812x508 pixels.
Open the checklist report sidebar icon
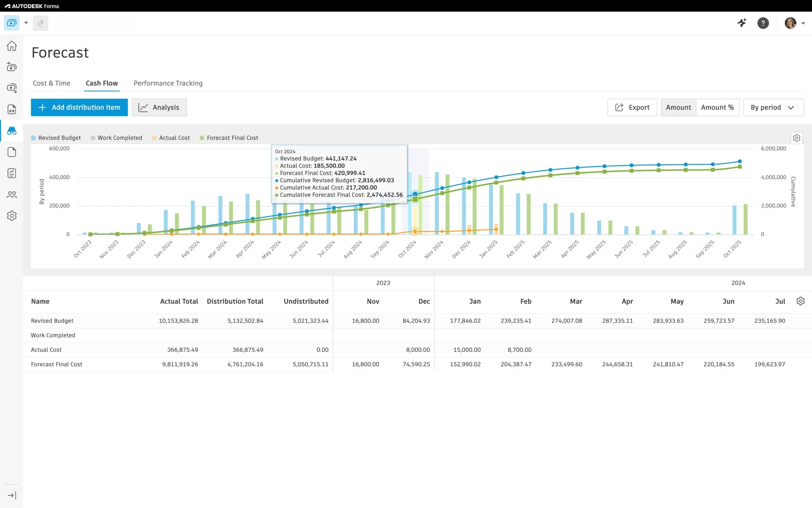(x=12, y=173)
